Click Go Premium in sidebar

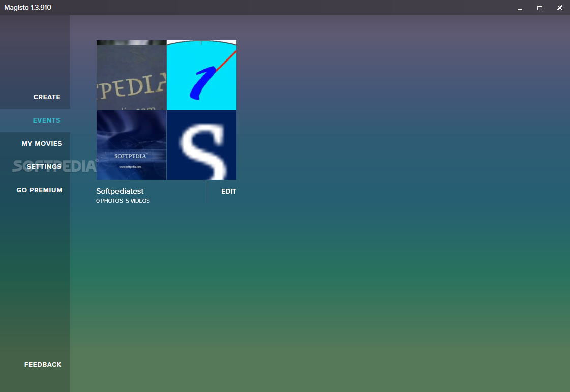tap(39, 190)
